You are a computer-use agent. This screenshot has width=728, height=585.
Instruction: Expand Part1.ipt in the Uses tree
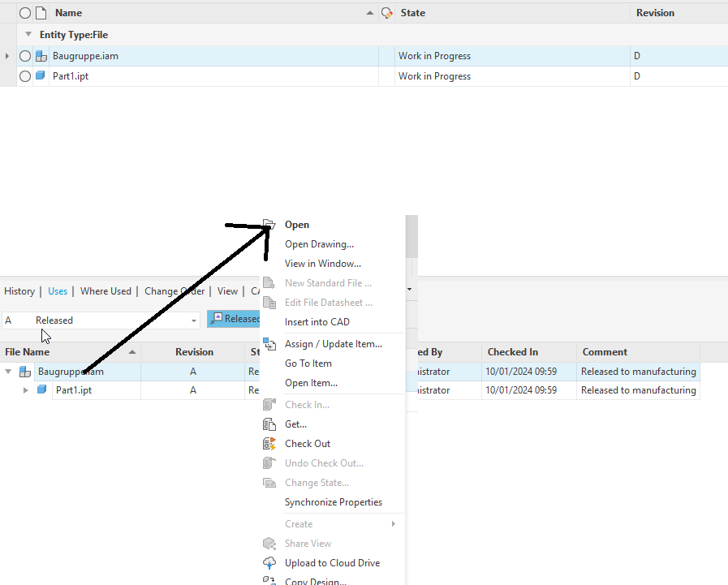(25, 389)
